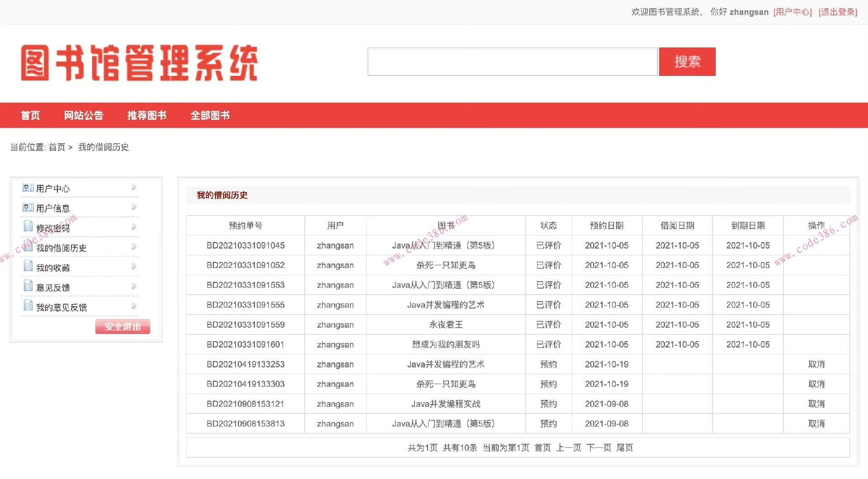Open the 推荐图书 menu item
The image size is (868, 479).
(x=147, y=116)
